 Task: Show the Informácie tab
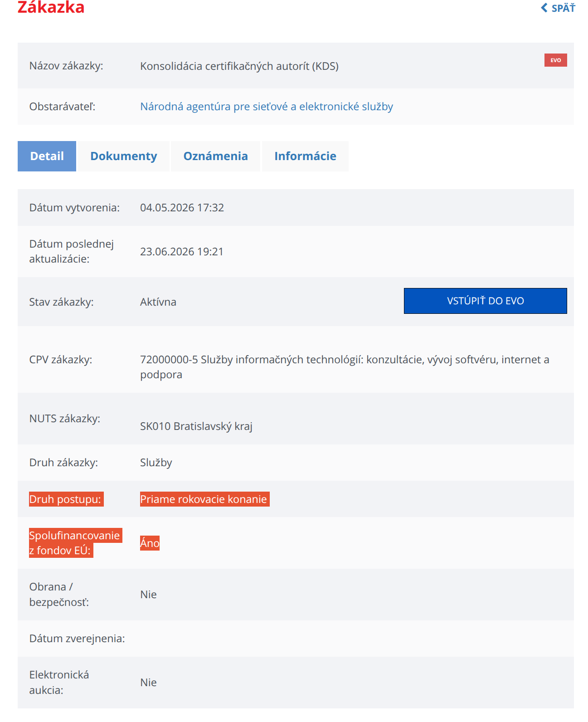pyautogui.click(x=305, y=156)
